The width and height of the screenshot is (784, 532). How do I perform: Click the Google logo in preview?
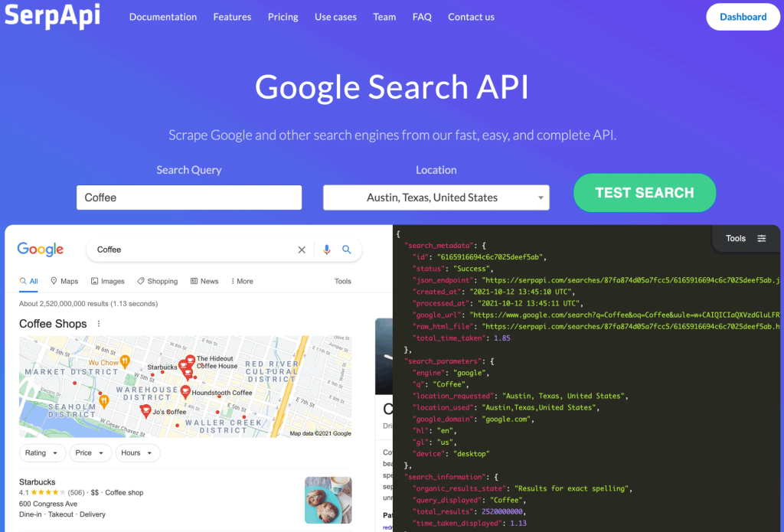point(41,249)
